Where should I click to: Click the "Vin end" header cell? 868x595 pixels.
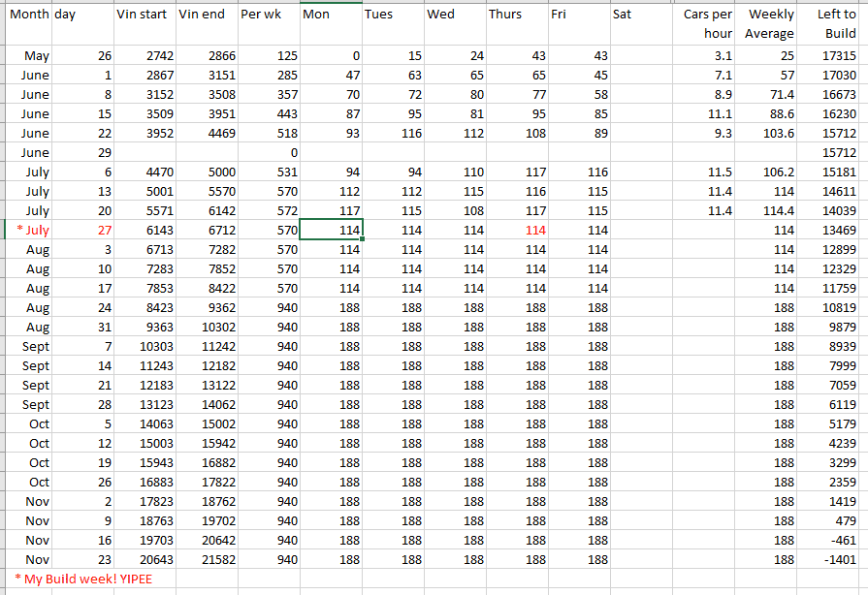click(206, 16)
